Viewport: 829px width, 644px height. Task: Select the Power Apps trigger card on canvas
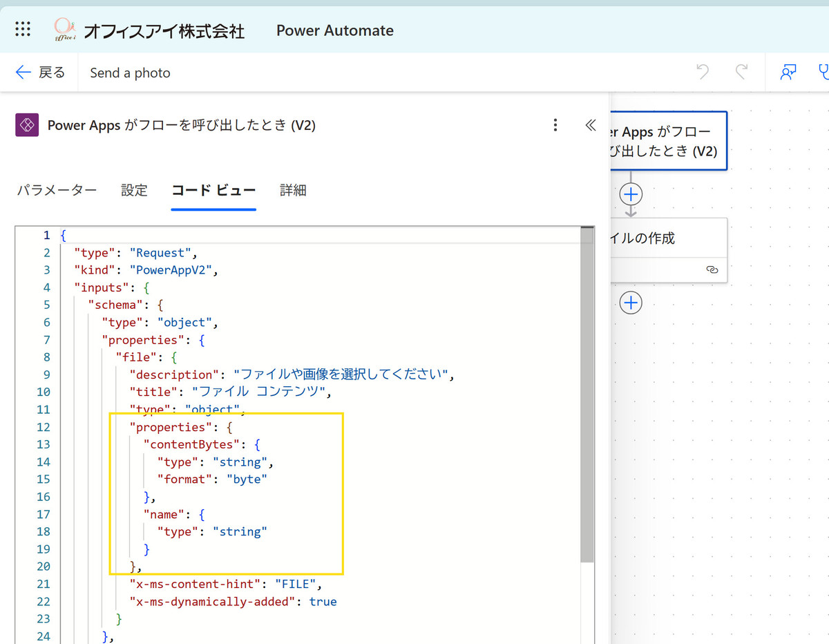pyautogui.click(x=669, y=141)
